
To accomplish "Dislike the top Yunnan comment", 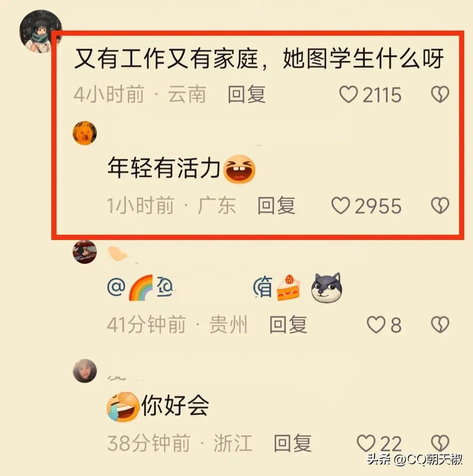I will pos(440,94).
